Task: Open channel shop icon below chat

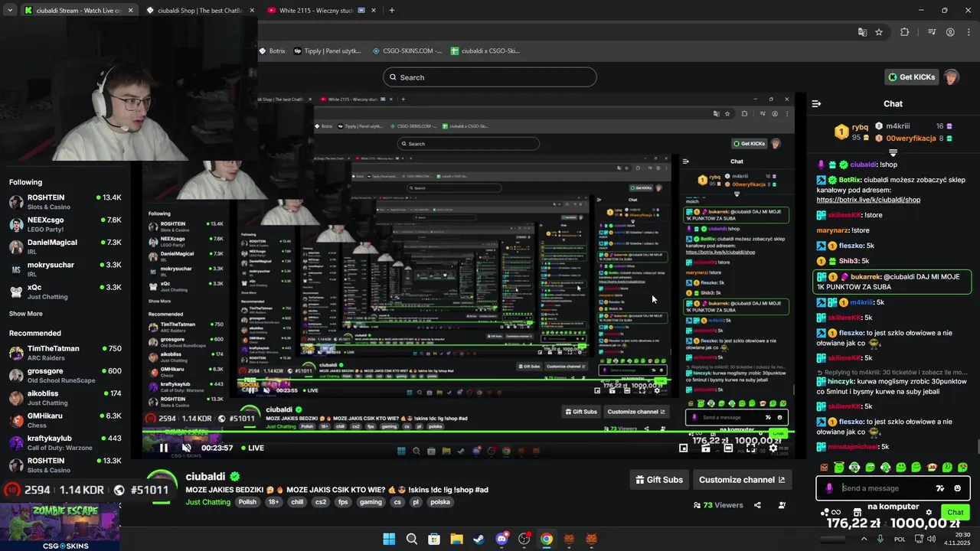Action: [857, 512]
